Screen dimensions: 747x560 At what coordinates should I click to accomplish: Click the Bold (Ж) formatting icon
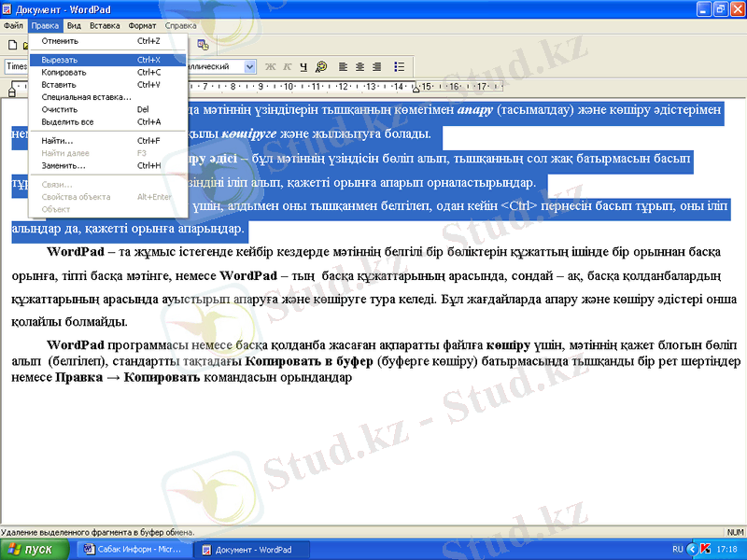point(271,67)
